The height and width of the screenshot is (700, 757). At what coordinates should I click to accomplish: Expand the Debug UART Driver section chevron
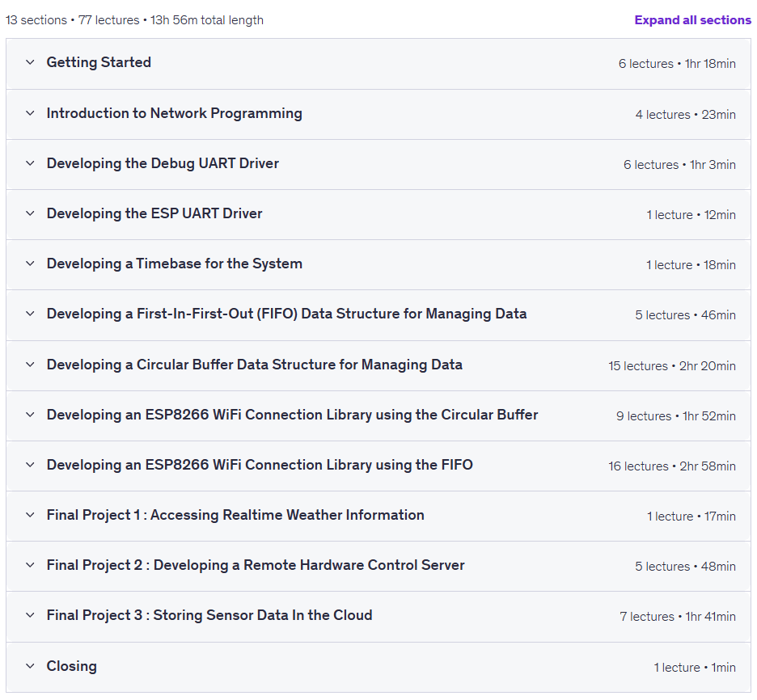pos(30,163)
